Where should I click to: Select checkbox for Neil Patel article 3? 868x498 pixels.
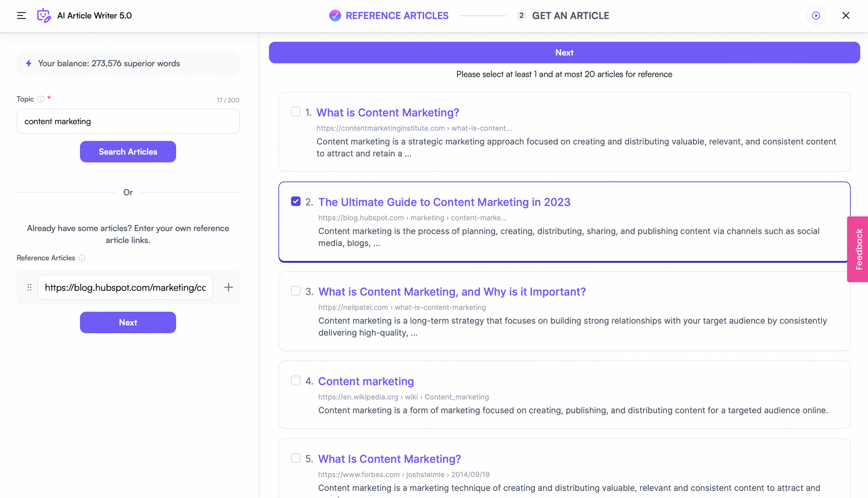295,291
